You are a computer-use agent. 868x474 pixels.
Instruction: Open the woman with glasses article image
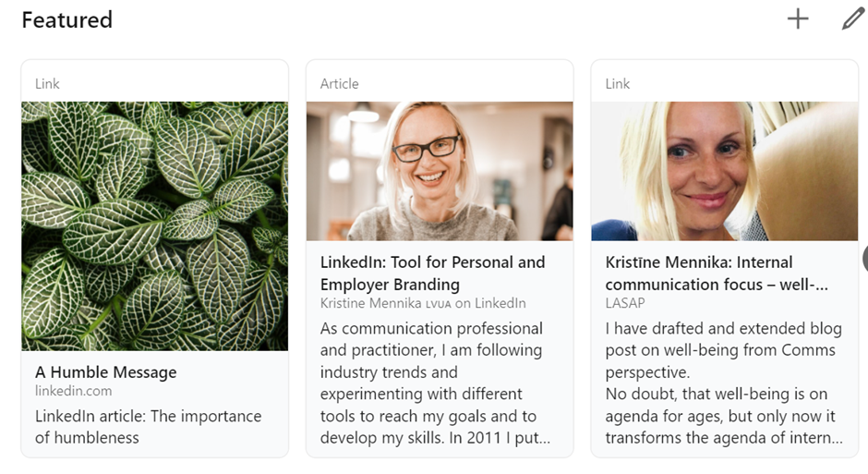(440, 171)
